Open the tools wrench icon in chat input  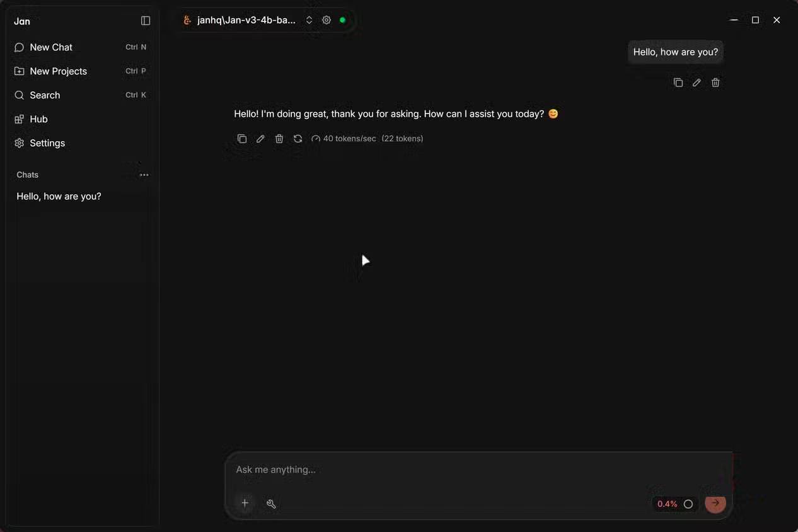pos(271,504)
